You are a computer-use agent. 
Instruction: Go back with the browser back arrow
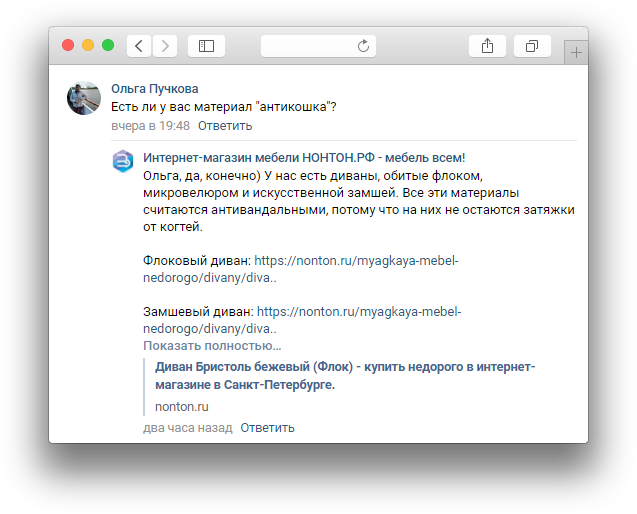(x=139, y=46)
